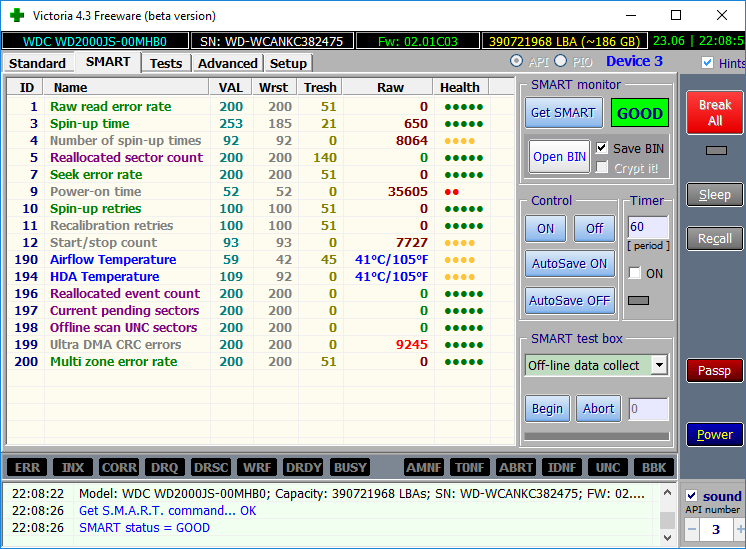This screenshot has width=746, height=549.
Task: Select the PIO radio button
Action: [x=560, y=61]
